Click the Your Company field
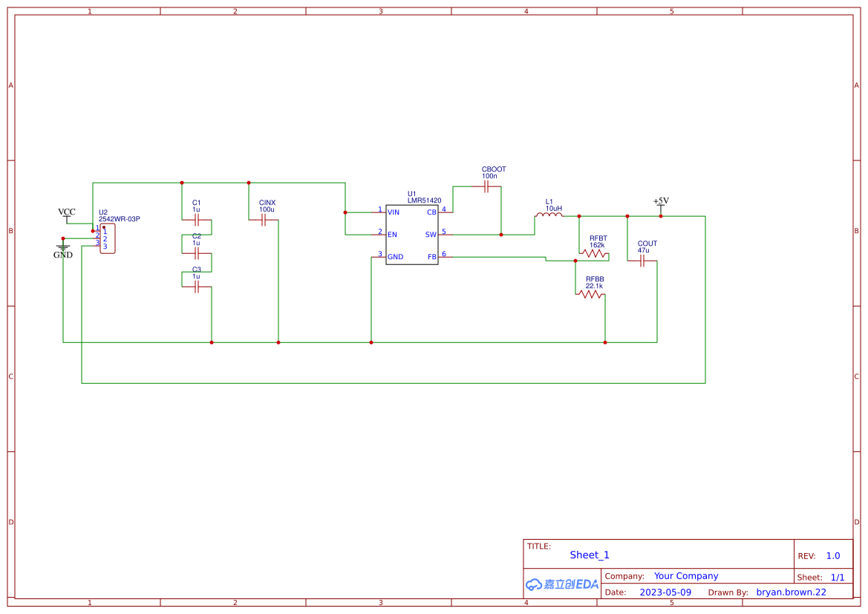Image resolution: width=868 pixels, height=614 pixels. click(x=686, y=575)
